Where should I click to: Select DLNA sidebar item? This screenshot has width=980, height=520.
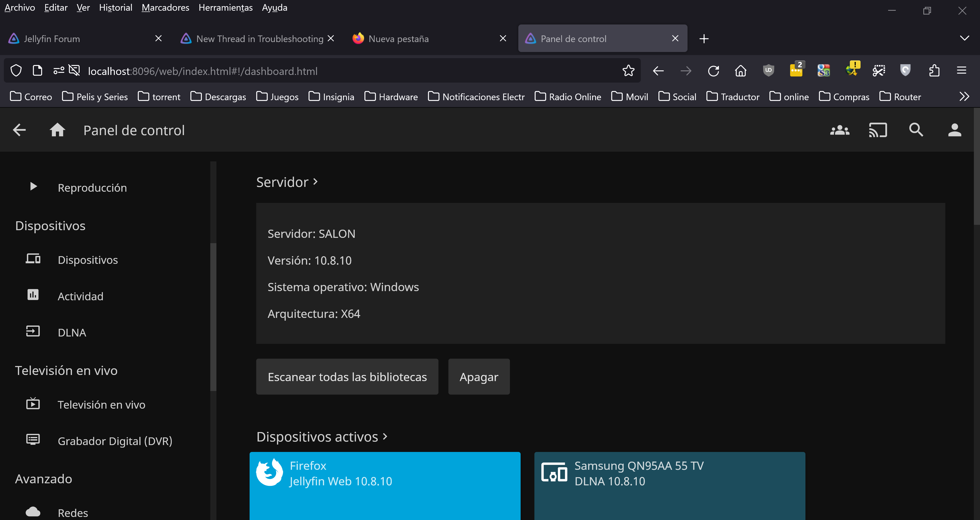pos(72,333)
